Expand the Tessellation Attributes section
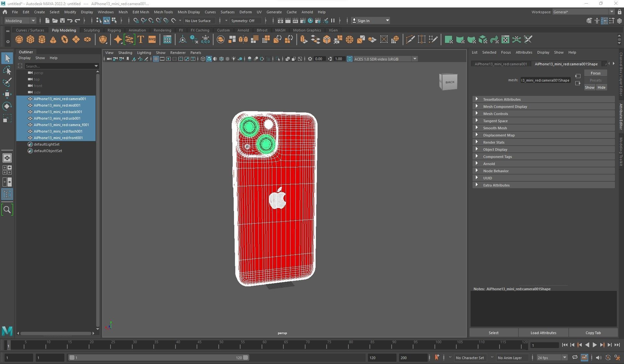 click(x=543, y=99)
